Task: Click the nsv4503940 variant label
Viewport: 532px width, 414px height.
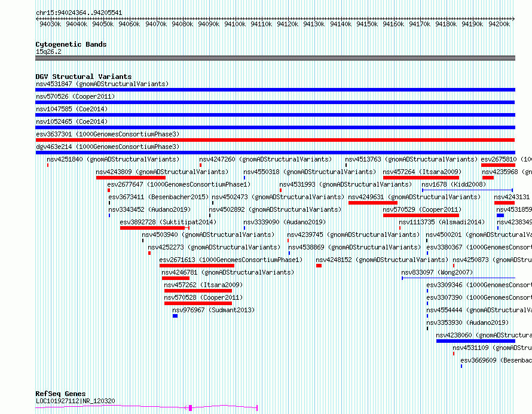Action: (208, 235)
